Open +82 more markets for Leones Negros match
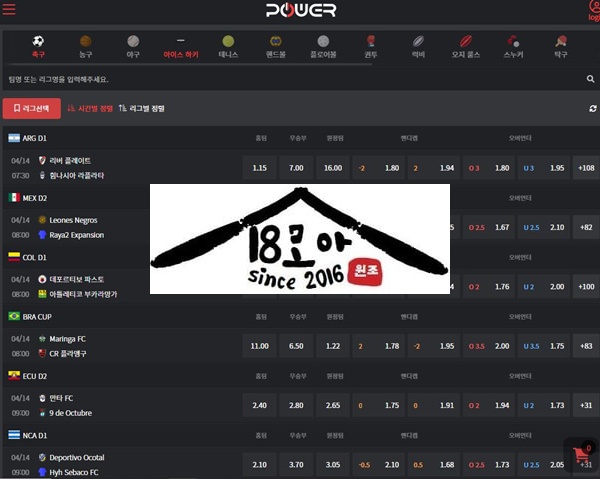Viewport: 600px width, 479px height. point(586,227)
